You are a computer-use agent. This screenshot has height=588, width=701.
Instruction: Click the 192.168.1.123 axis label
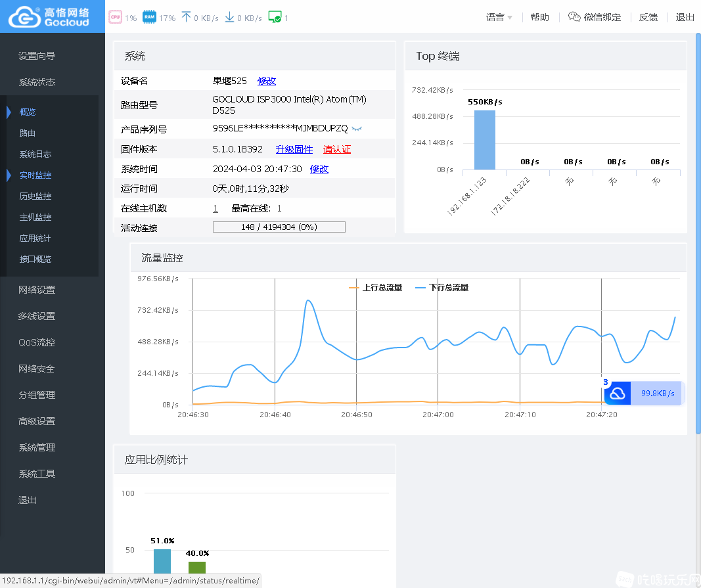tap(466, 196)
